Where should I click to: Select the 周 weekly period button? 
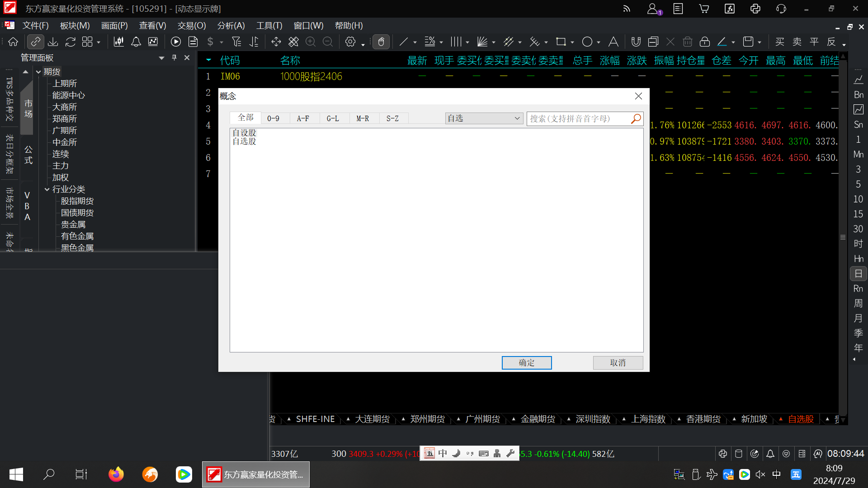coord(858,304)
